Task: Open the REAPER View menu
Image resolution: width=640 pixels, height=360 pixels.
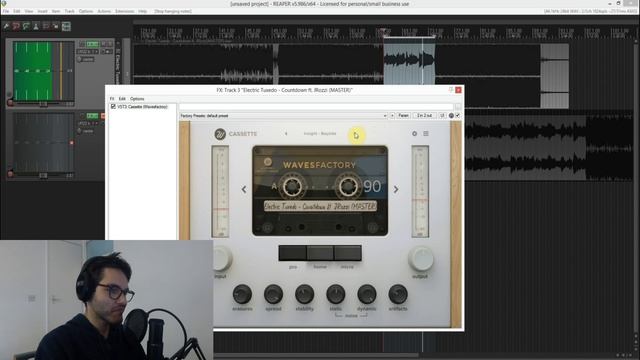Action: pos(29,11)
